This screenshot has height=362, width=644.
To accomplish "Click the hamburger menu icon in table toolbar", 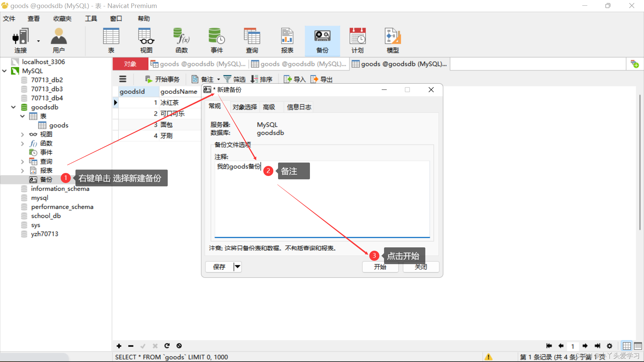I will click(x=123, y=79).
